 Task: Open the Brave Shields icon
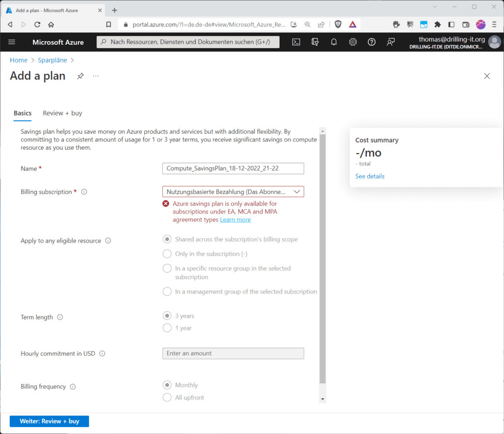[x=338, y=25]
